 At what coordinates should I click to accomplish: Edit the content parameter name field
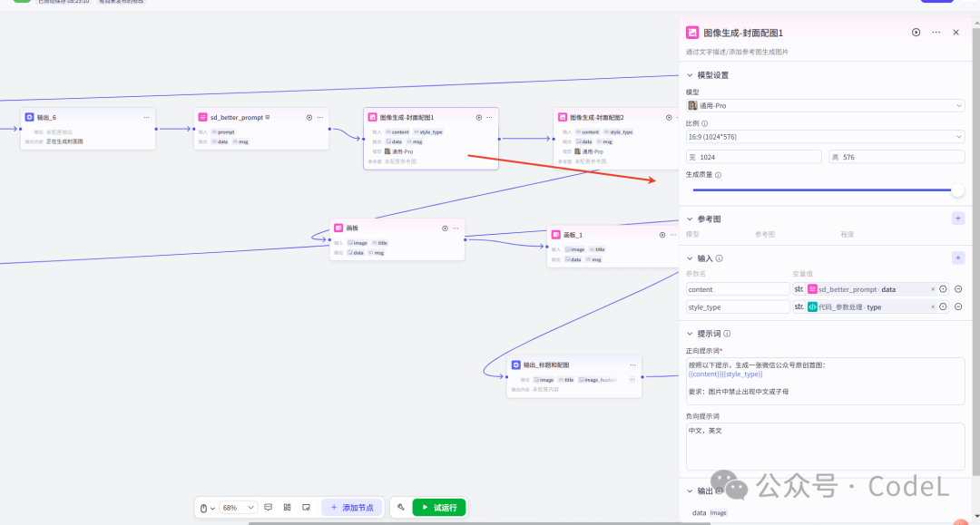point(738,289)
